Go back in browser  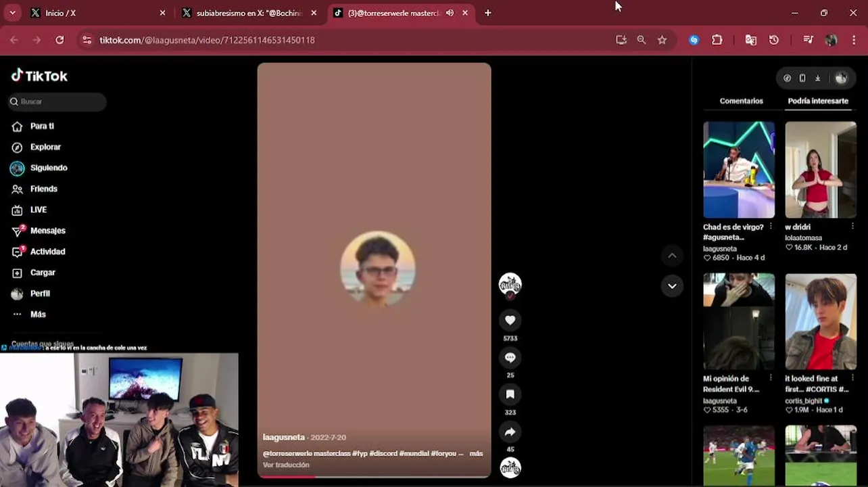coord(14,40)
